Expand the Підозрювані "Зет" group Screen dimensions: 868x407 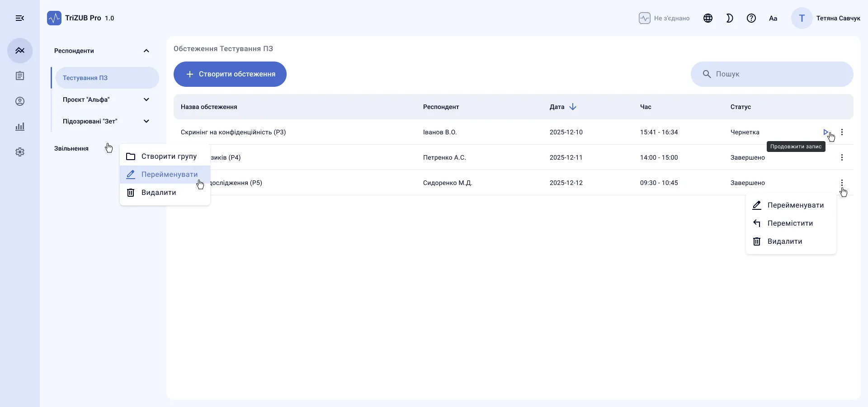[146, 121]
